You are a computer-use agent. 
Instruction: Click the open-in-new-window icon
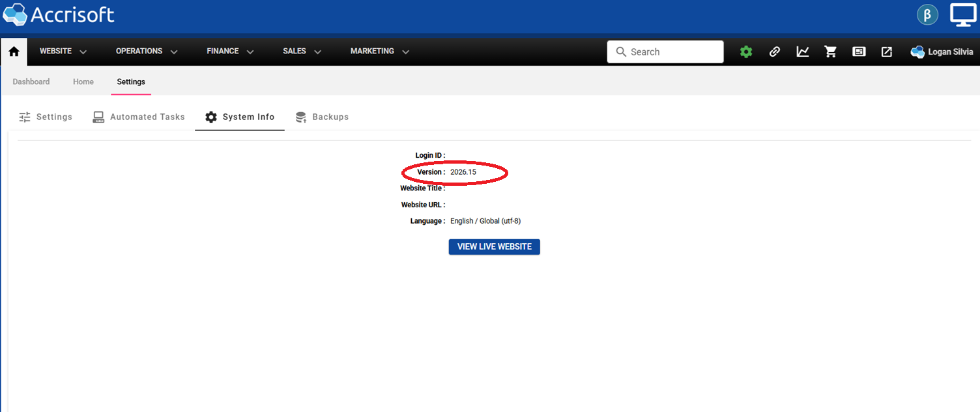tap(887, 51)
